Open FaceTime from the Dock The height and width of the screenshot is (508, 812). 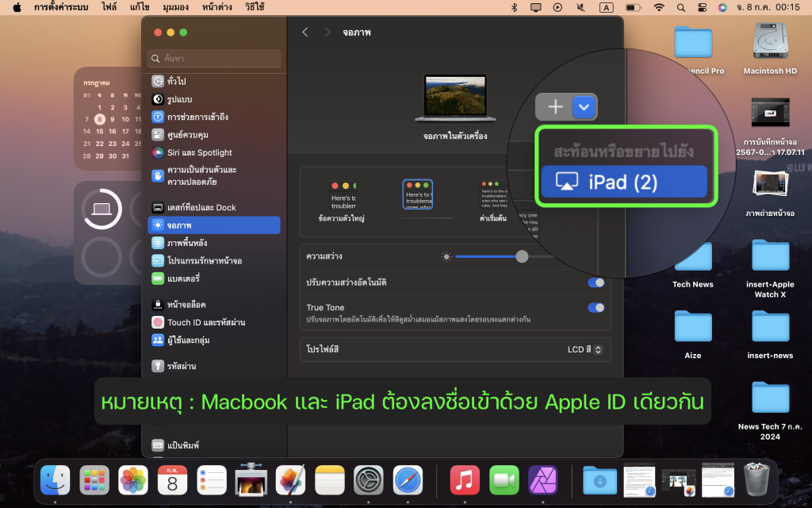[504, 479]
